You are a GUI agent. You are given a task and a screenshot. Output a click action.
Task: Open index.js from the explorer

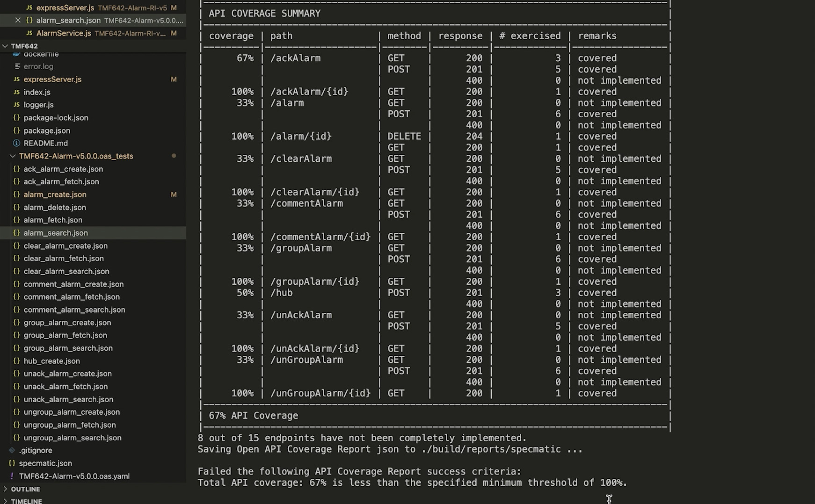point(37,92)
